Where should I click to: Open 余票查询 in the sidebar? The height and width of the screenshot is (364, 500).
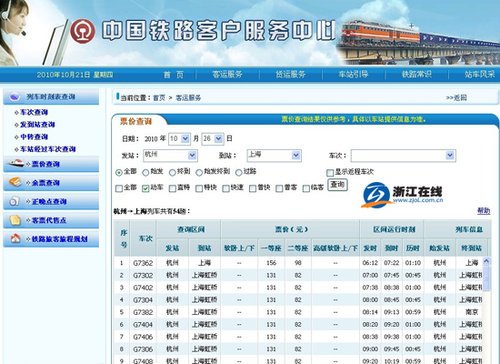(x=46, y=183)
